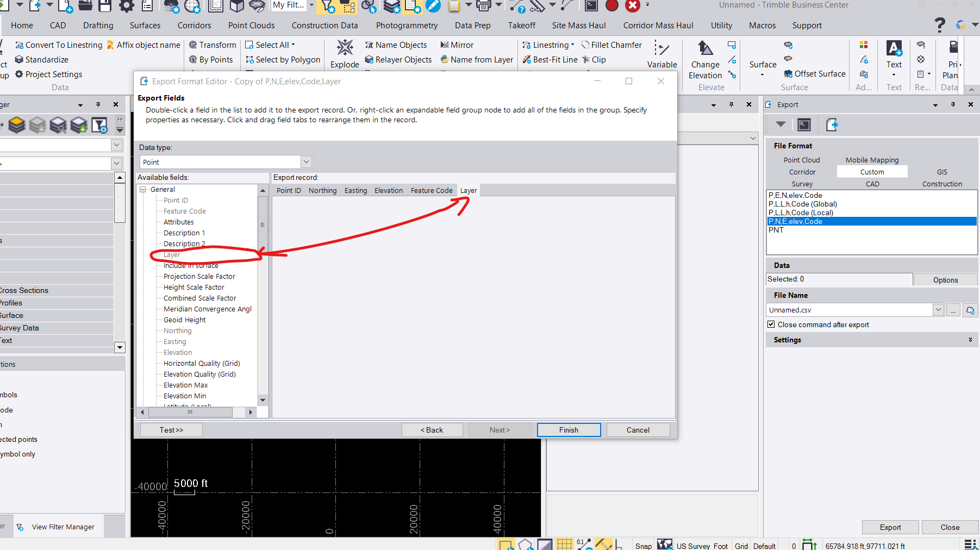Open the Linestring dropdown
This screenshot has width=980, height=550.
click(x=572, y=45)
